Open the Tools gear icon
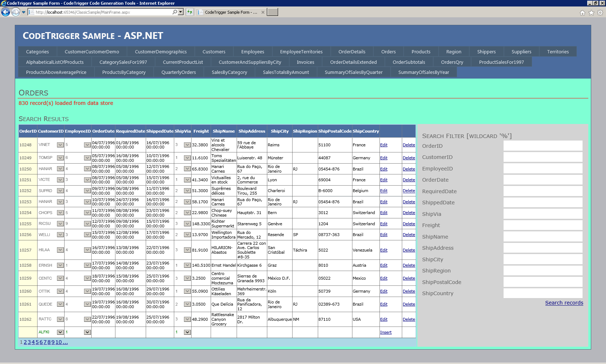 click(x=600, y=13)
